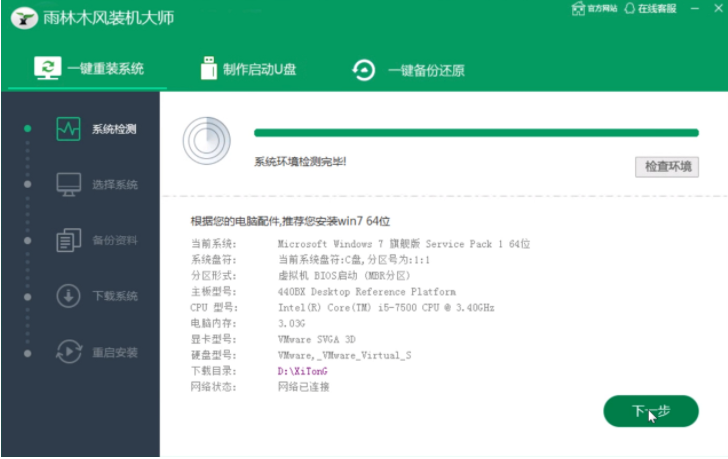Click the backup restore circular arrow icon
Viewport: 728px width, 459px height.
(364, 70)
